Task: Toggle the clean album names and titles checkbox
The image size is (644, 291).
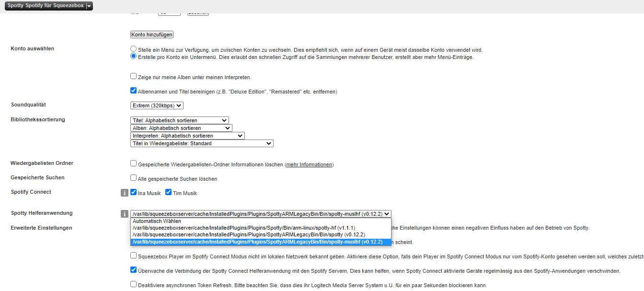Action: click(133, 90)
